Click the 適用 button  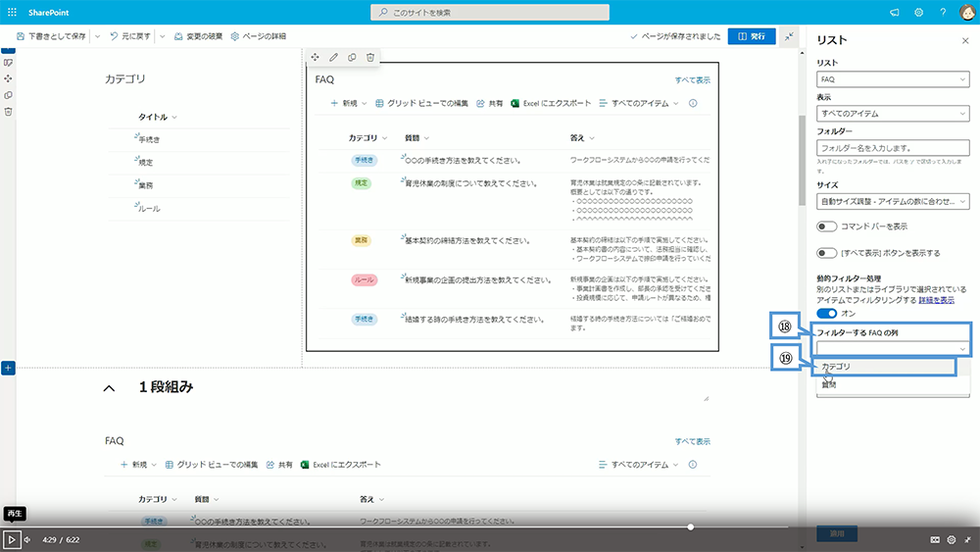pos(836,533)
